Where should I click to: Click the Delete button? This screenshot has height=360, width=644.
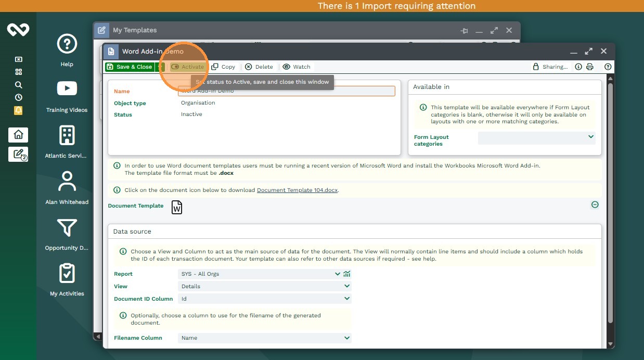pos(259,67)
